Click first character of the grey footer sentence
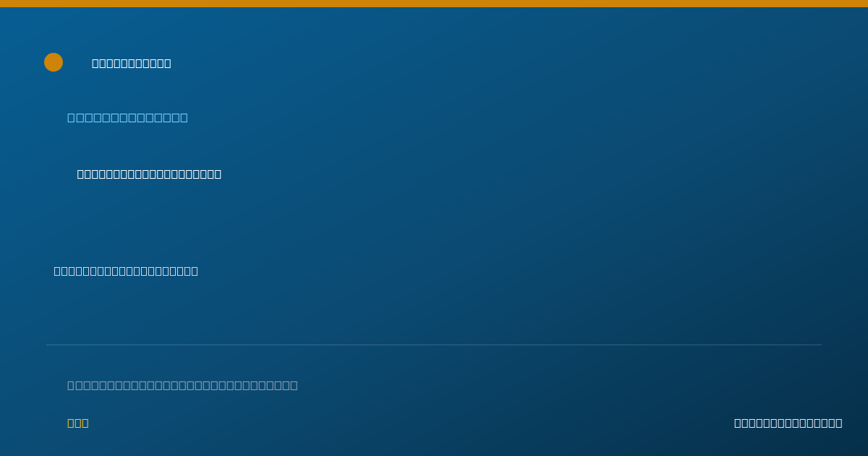Image resolution: width=868 pixels, height=456 pixels. [71, 386]
